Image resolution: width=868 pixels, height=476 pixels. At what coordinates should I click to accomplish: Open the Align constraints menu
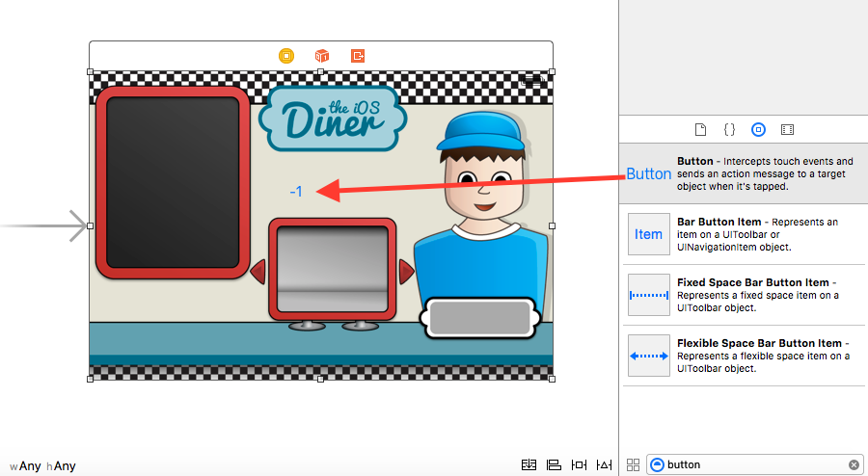554,464
